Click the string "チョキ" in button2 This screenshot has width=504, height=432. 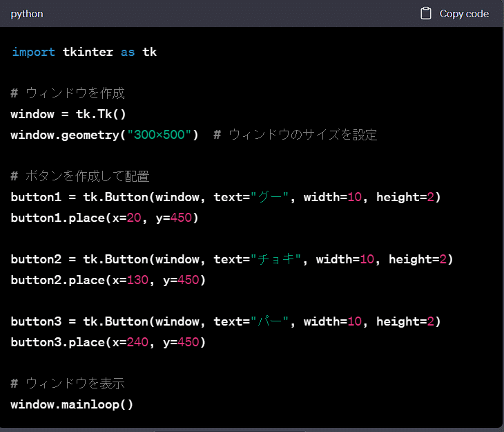tap(275, 259)
